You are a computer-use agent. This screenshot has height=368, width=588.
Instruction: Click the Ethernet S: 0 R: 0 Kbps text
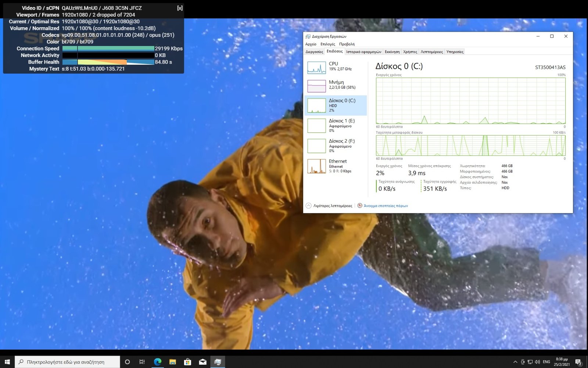click(x=340, y=171)
